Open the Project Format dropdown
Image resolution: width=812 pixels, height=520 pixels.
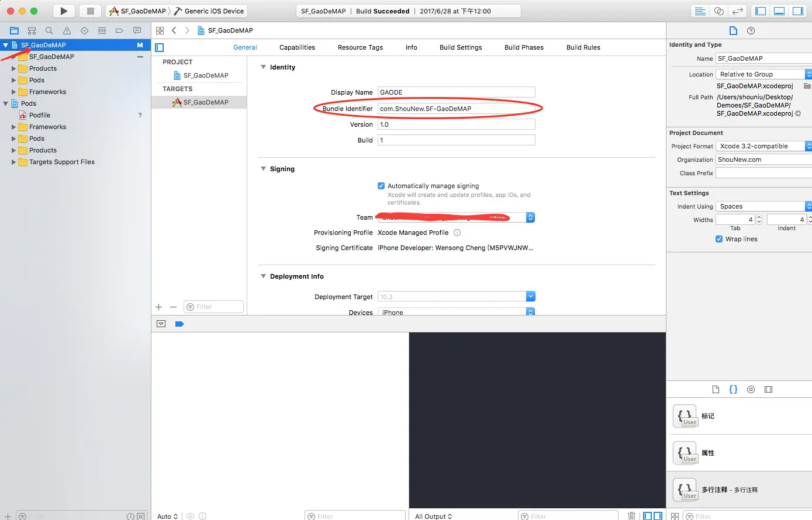(764, 146)
